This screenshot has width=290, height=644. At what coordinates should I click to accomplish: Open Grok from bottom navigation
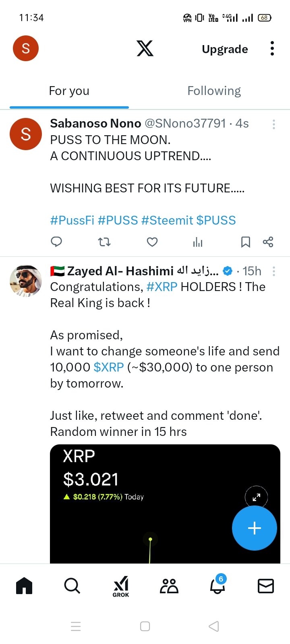pos(121,586)
